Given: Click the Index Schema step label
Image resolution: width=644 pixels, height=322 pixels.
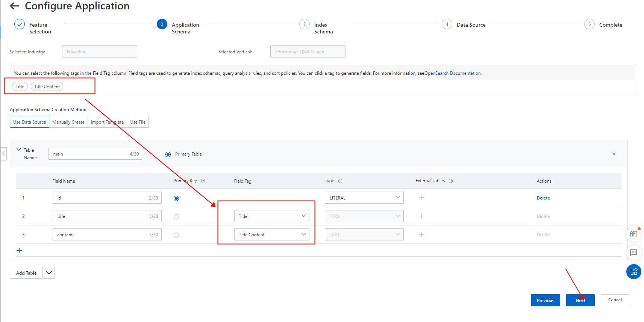Looking at the screenshot, I should tap(324, 28).
